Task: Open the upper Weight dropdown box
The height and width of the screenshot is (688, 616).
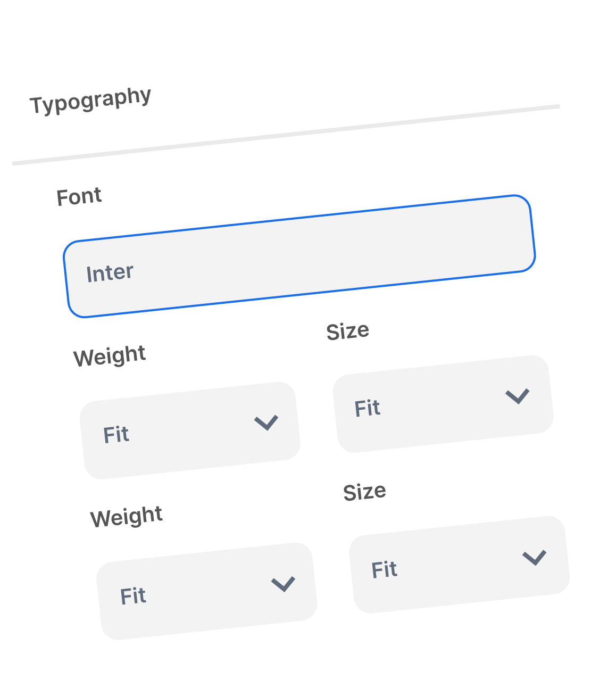Action: tap(190, 430)
